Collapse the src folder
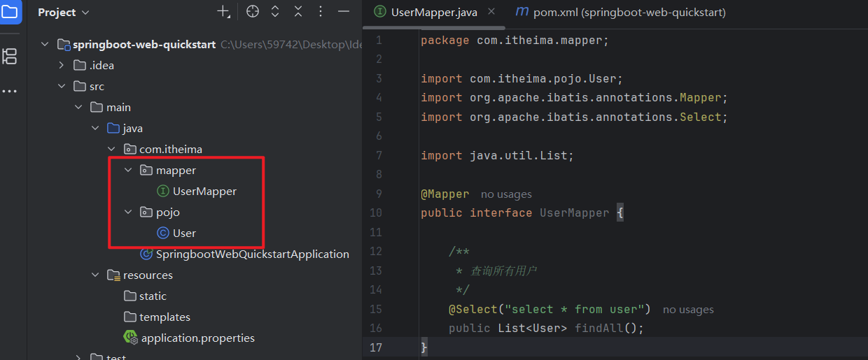Image resolution: width=868 pixels, height=360 pixels. (62, 87)
